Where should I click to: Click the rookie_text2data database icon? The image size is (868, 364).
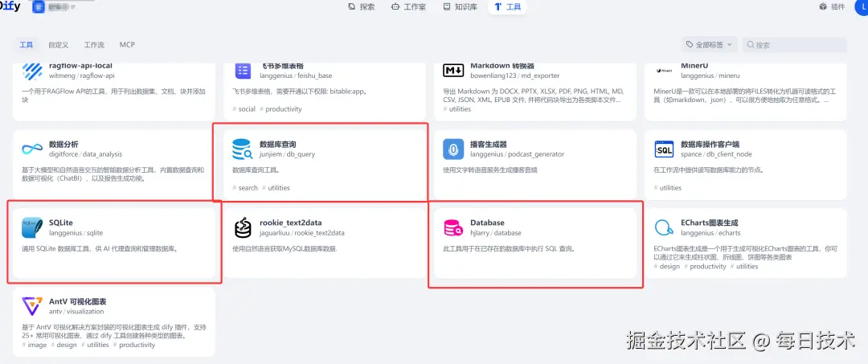(243, 227)
